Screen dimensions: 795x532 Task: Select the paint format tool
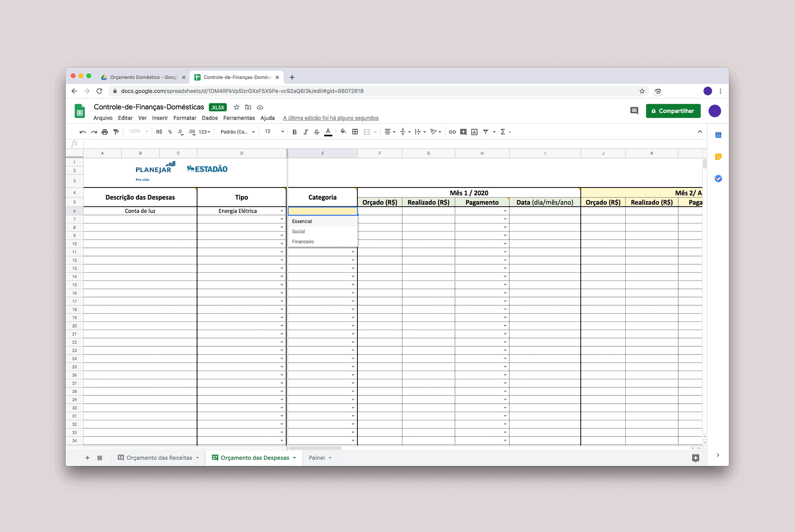click(x=116, y=132)
